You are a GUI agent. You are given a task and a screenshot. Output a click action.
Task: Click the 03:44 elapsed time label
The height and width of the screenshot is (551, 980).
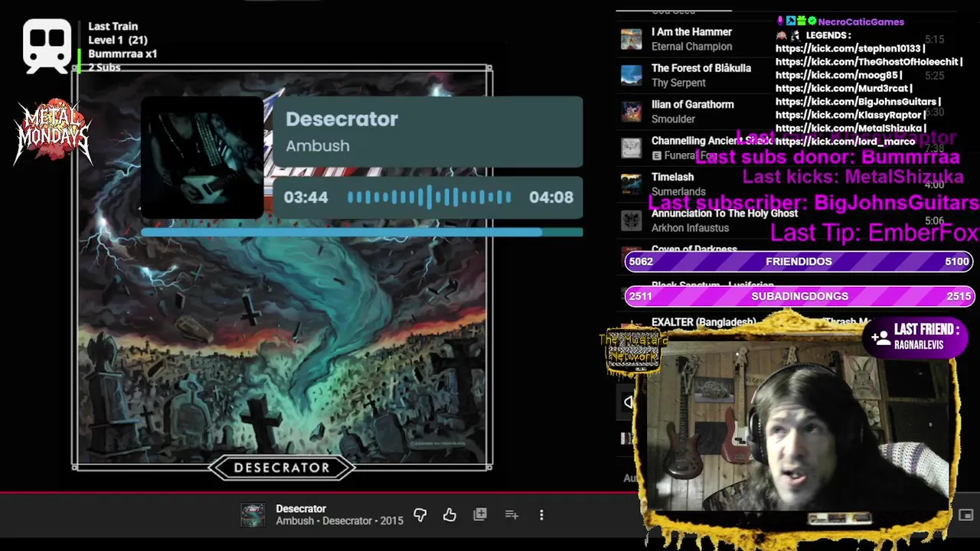point(305,197)
